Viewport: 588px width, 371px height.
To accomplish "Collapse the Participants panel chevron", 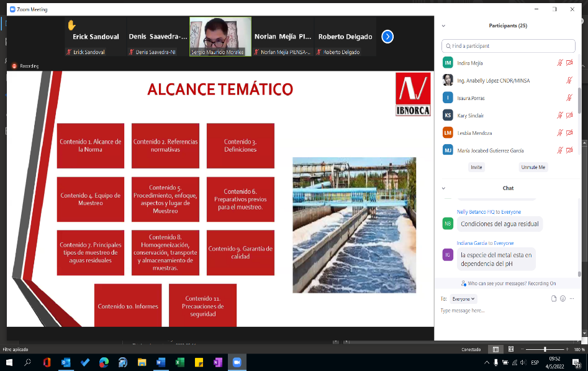I will point(443,26).
